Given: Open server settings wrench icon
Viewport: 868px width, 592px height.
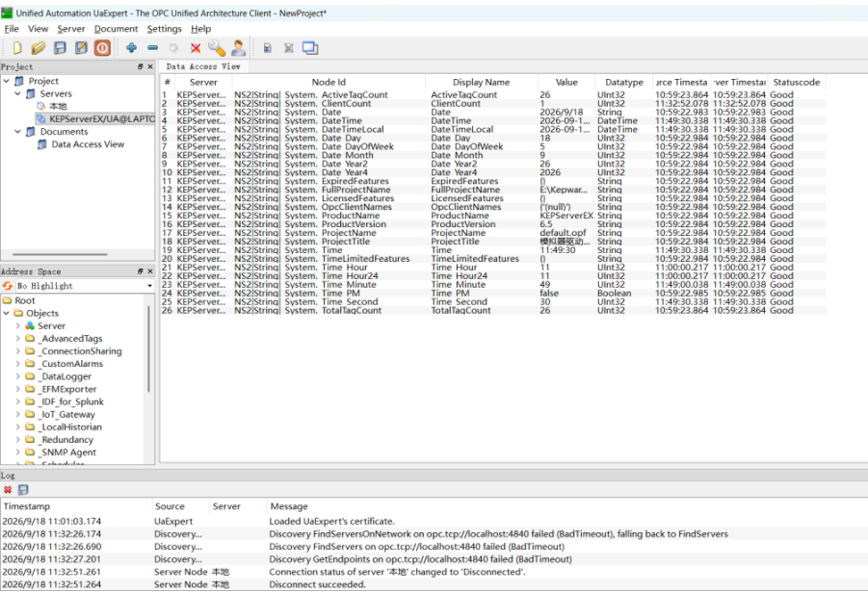Looking at the screenshot, I should (217, 48).
